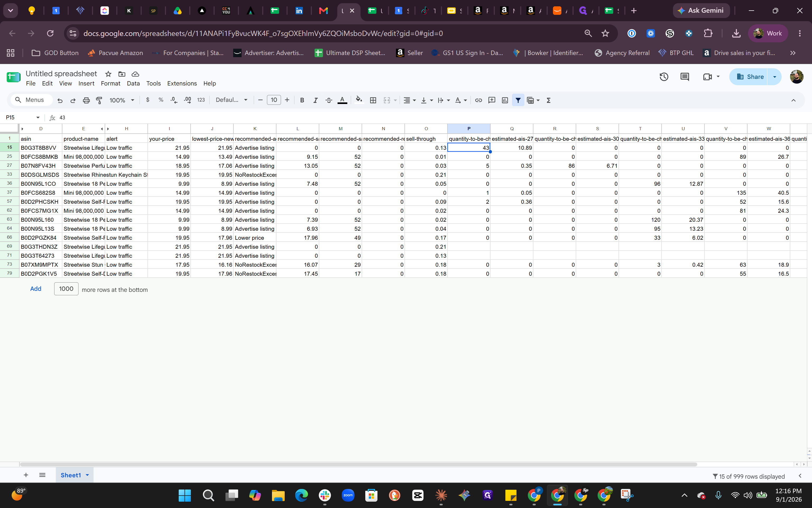The image size is (812, 508).
Task: Add a new sheet plus icon
Action: (x=26, y=475)
